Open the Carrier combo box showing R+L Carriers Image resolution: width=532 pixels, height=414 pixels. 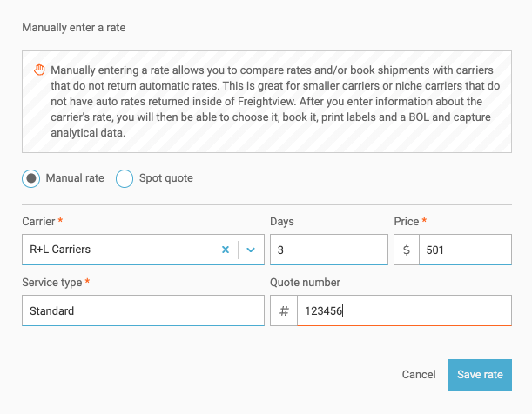(x=118, y=250)
